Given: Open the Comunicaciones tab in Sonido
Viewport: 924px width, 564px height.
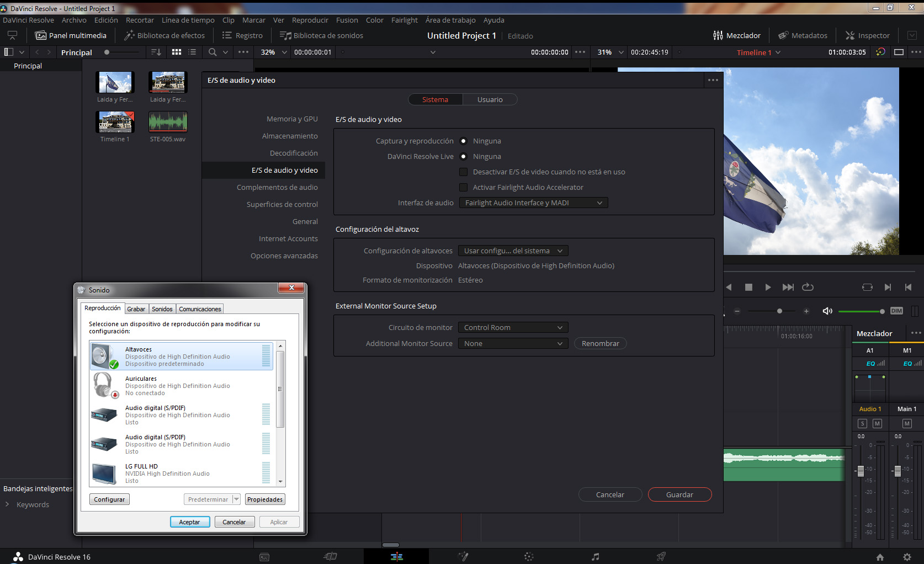Looking at the screenshot, I should (200, 309).
